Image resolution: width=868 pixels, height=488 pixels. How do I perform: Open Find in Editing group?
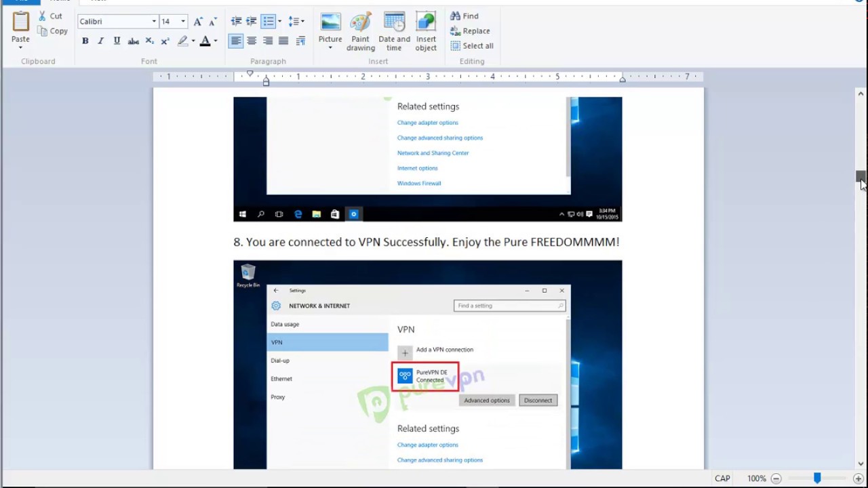pos(465,16)
